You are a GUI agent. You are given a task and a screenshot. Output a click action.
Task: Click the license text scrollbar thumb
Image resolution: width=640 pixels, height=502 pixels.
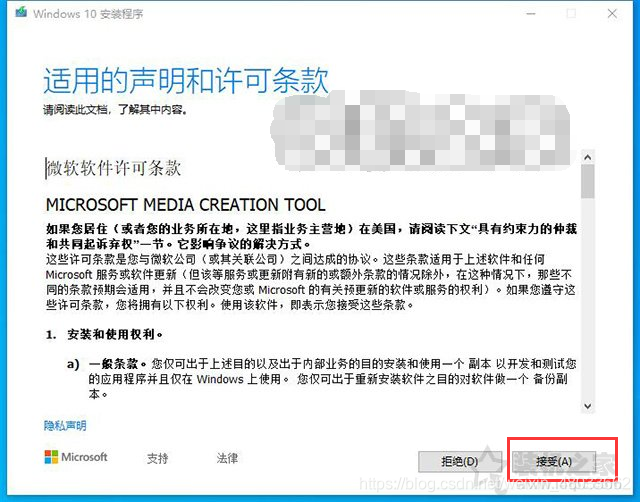pyautogui.click(x=588, y=181)
